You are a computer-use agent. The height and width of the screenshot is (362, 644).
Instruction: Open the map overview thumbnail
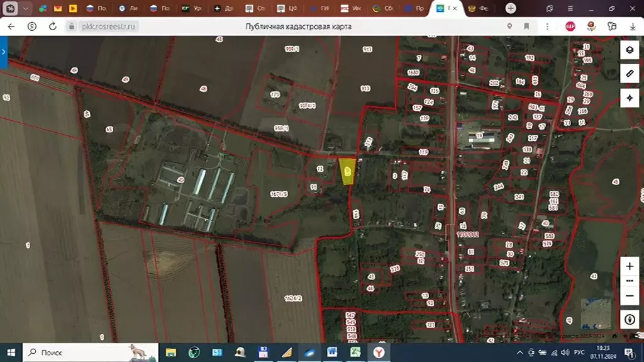coord(596,314)
